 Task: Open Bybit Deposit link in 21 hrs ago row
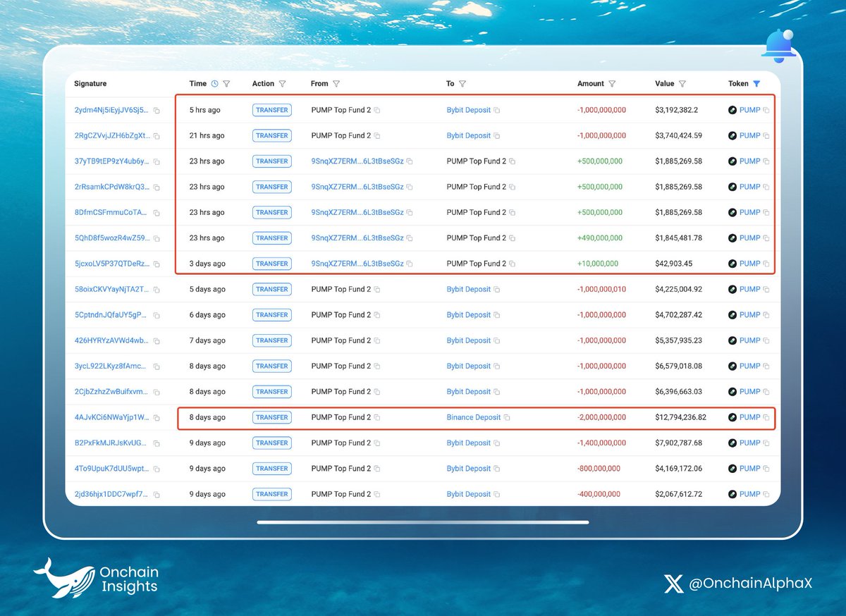click(469, 135)
